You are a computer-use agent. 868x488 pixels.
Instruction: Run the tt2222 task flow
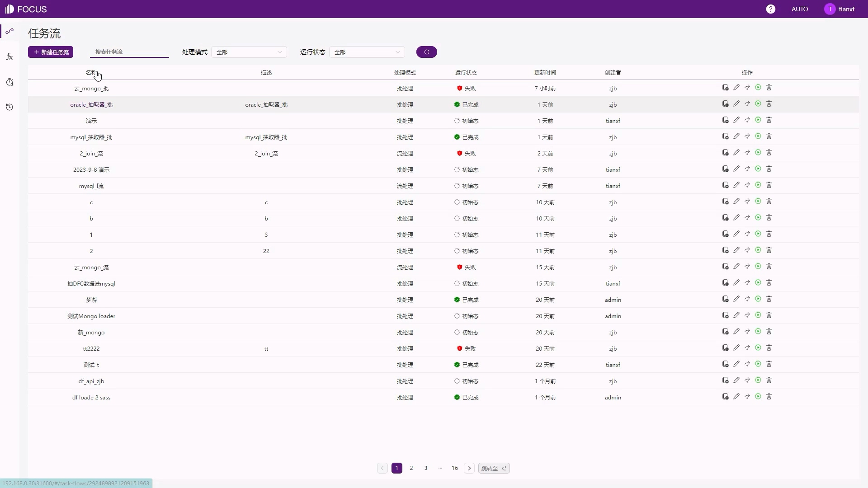(x=758, y=348)
